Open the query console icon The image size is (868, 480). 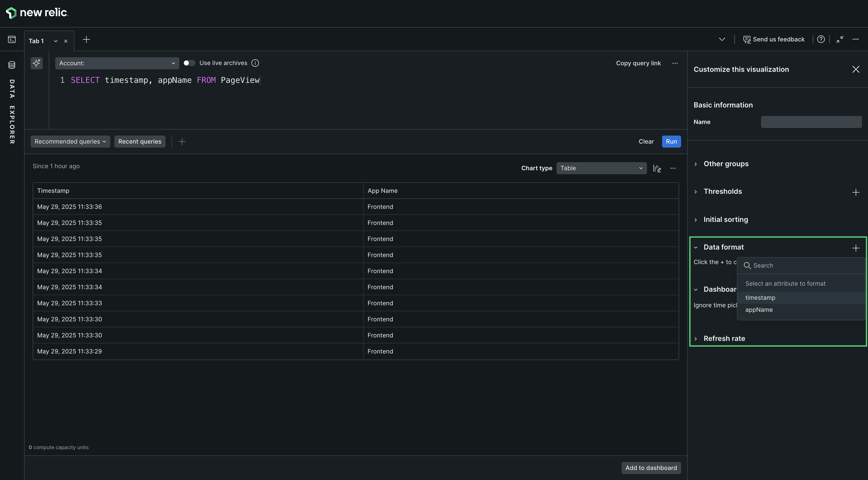(x=12, y=40)
